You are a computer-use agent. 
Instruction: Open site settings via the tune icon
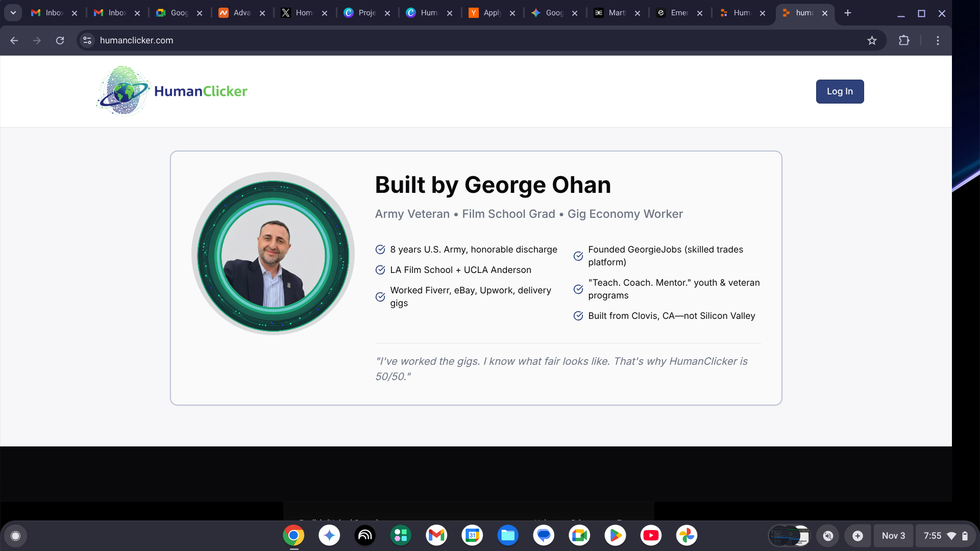(87, 40)
